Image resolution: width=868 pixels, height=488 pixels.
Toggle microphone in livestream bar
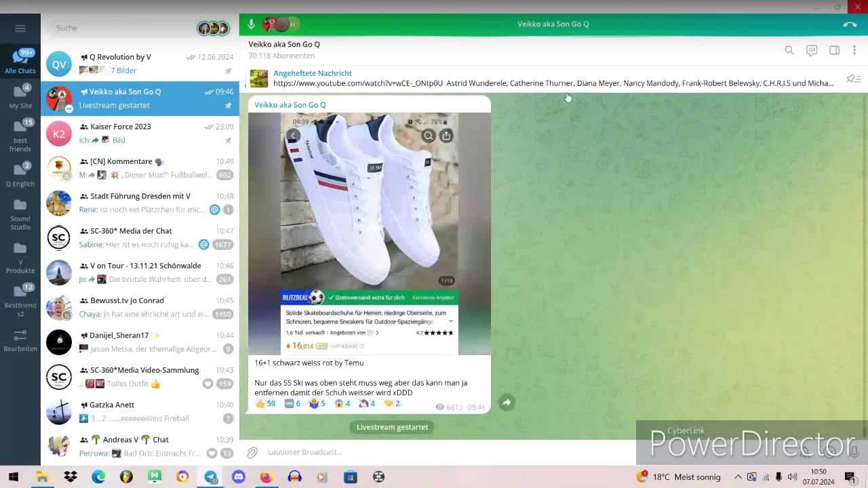click(252, 24)
